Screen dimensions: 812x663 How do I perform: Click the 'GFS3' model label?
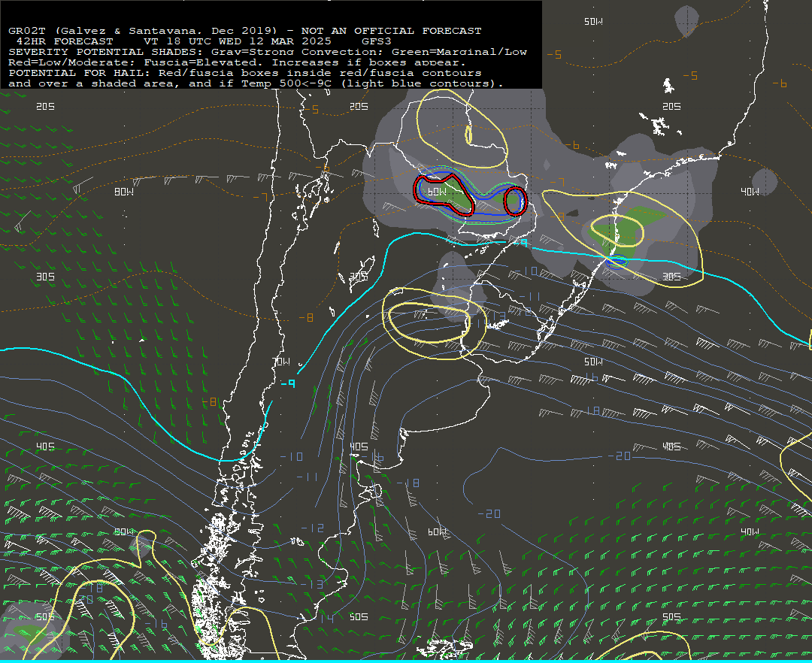click(377, 41)
